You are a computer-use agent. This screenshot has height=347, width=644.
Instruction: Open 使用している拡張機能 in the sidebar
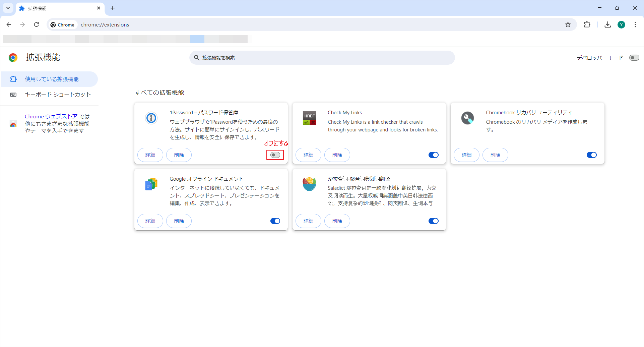pos(49,79)
